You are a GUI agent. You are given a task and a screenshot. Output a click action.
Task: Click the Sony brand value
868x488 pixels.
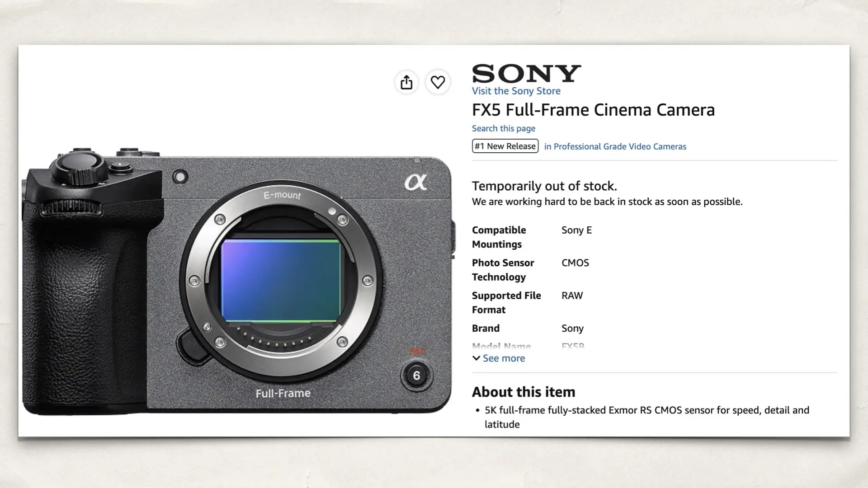(x=572, y=328)
